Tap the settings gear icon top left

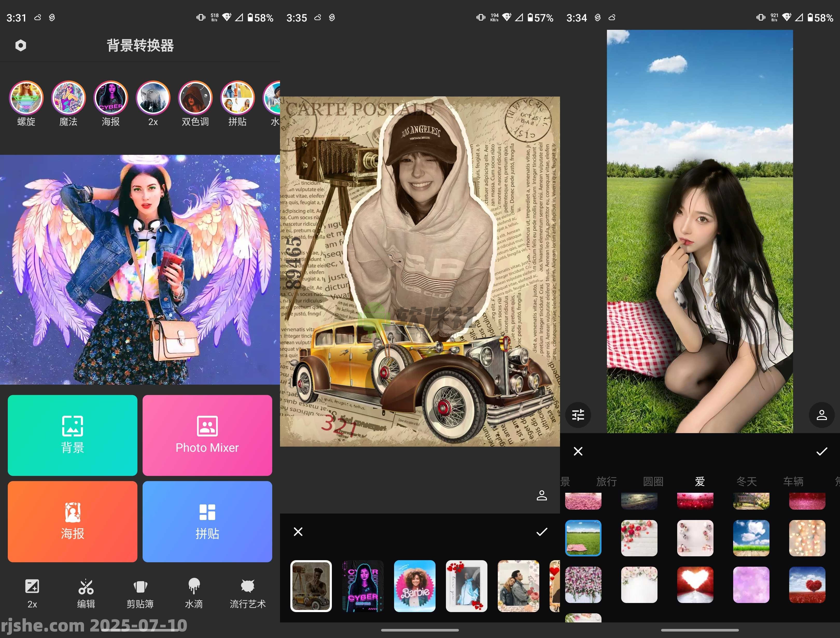click(21, 45)
